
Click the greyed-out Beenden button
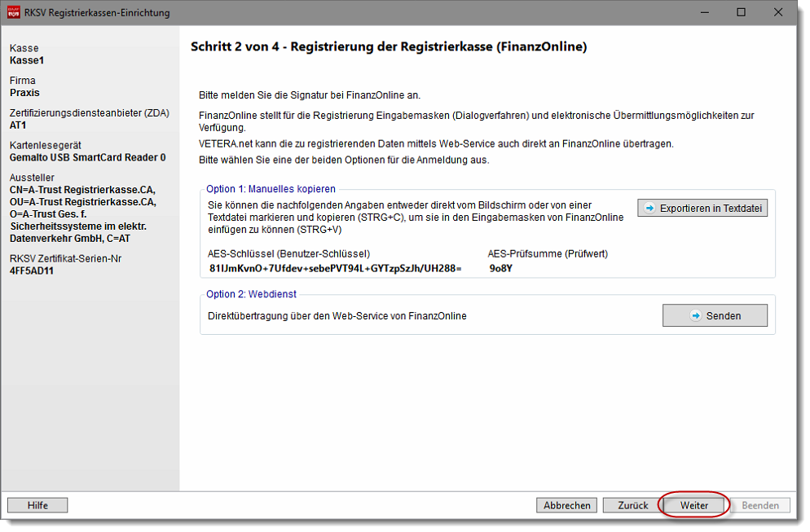click(x=759, y=505)
